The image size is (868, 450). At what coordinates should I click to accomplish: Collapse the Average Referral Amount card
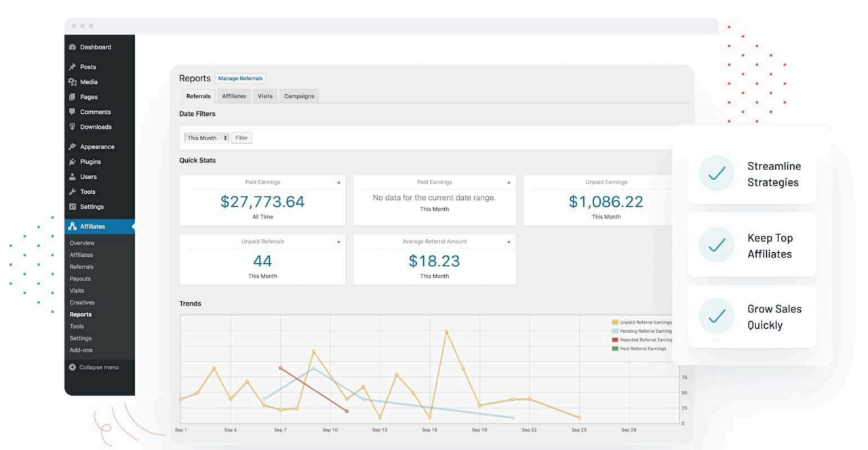pos(508,241)
